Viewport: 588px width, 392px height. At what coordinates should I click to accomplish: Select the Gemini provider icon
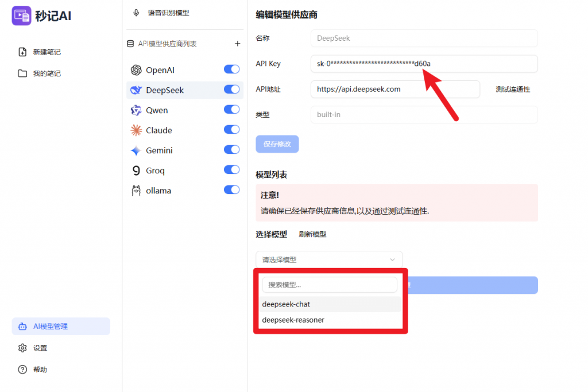point(136,150)
